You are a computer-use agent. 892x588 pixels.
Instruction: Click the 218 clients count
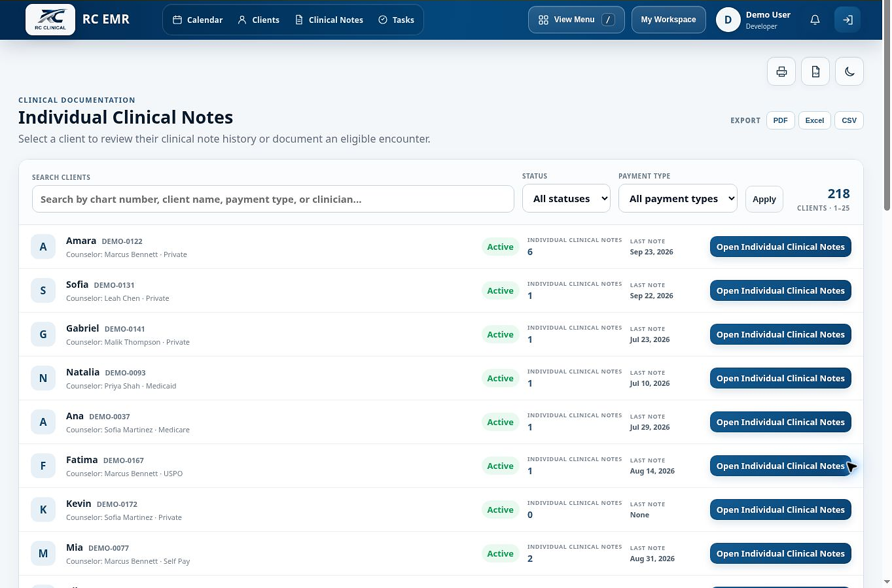coord(838,194)
